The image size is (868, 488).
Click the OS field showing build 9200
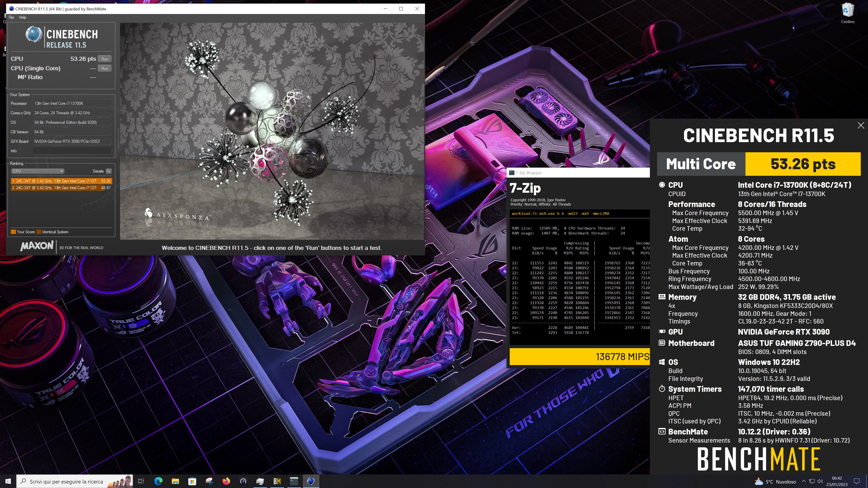(x=72, y=122)
